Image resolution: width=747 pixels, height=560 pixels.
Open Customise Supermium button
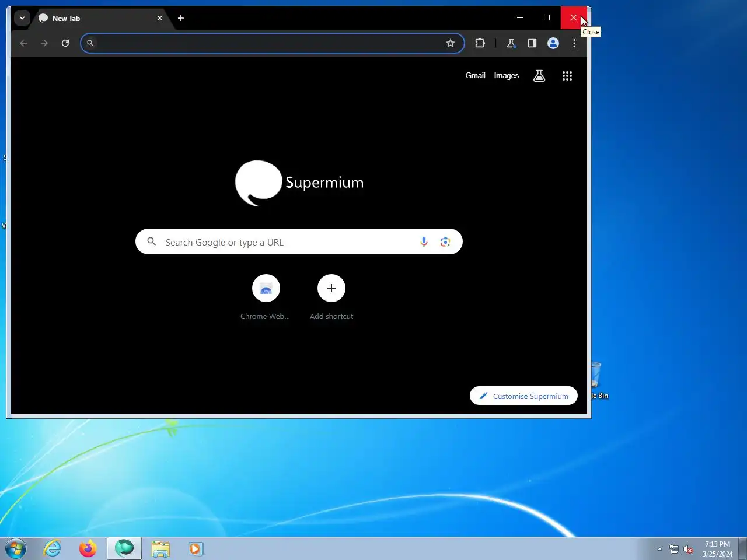pos(523,395)
